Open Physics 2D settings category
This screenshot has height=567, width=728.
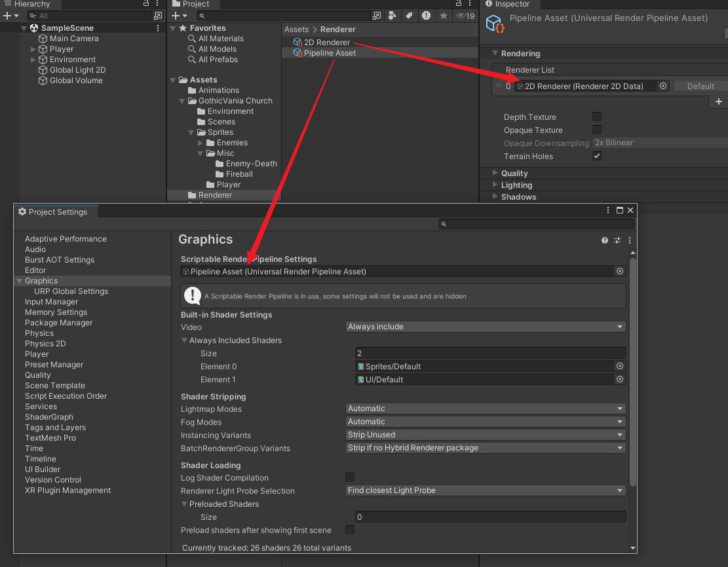(45, 344)
